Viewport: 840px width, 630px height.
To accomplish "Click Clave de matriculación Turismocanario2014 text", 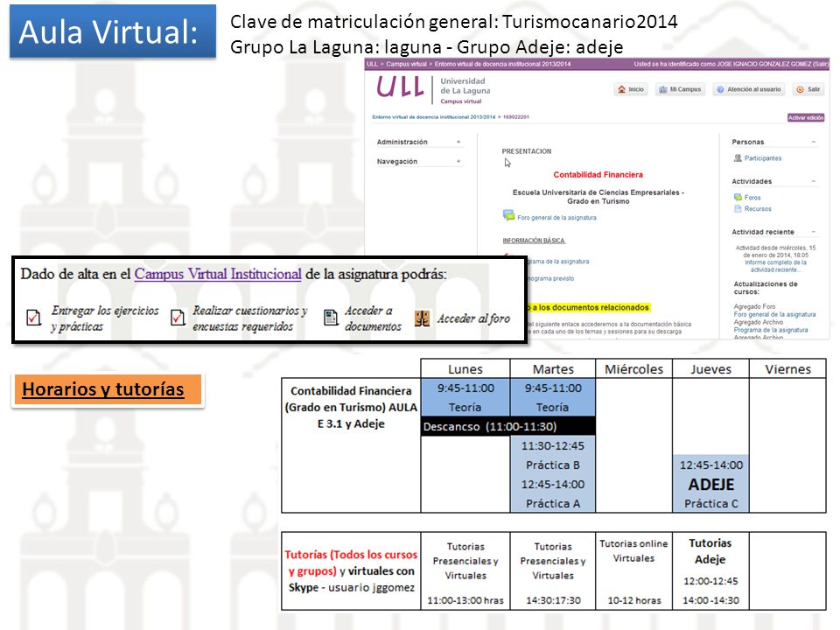I will point(454,22).
